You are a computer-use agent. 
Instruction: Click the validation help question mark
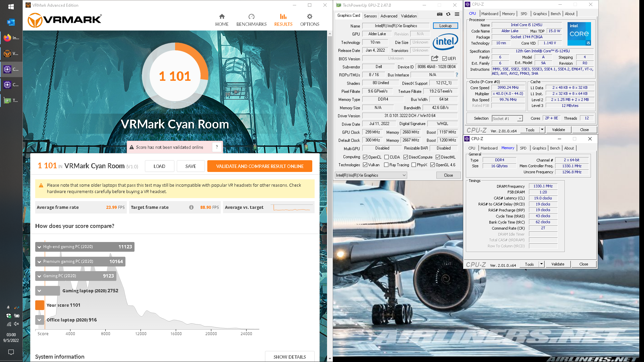pos(217,147)
